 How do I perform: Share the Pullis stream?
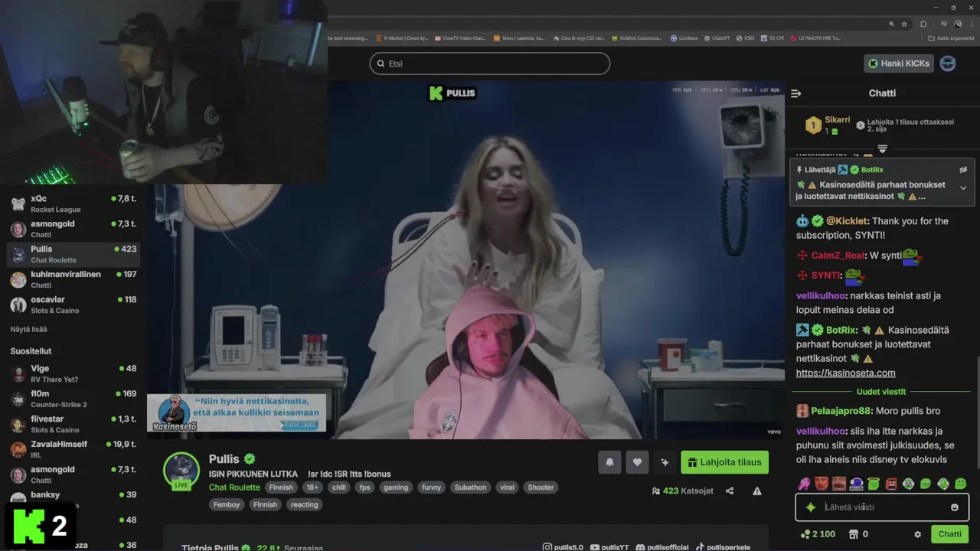pyautogui.click(x=730, y=491)
